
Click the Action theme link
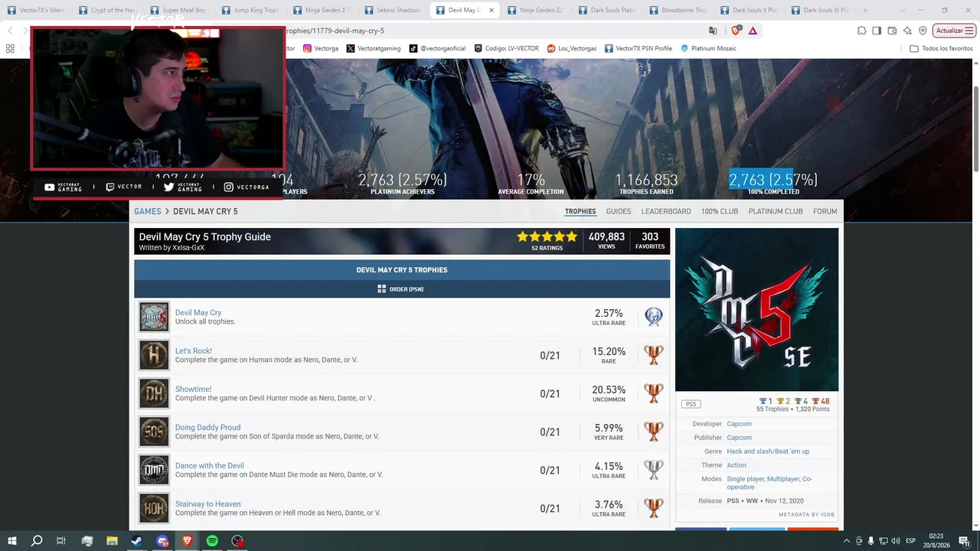coord(737,465)
